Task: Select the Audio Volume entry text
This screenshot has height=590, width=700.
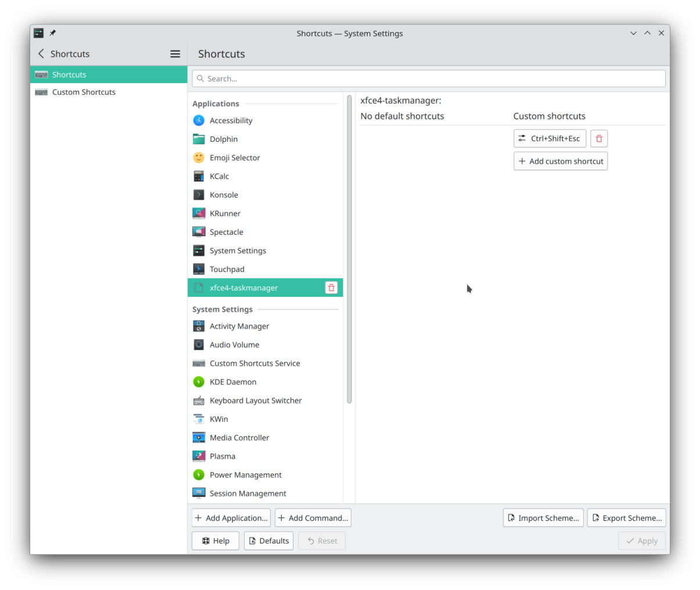Action: click(235, 344)
